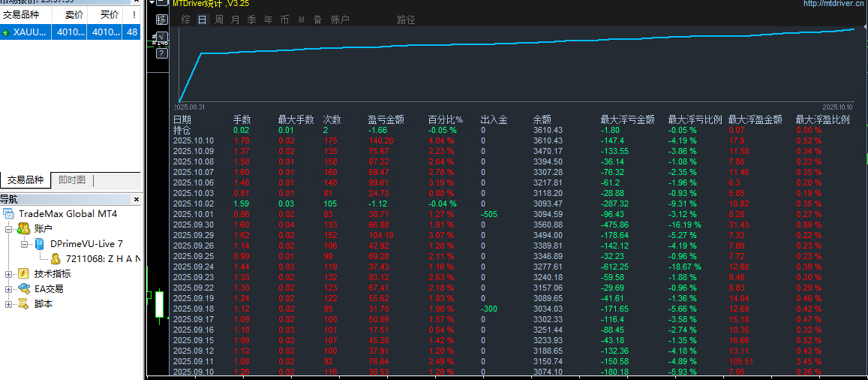The width and height of the screenshot is (868, 380).
Task: Click the 出入金 column header
Action: tap(494, 119)
